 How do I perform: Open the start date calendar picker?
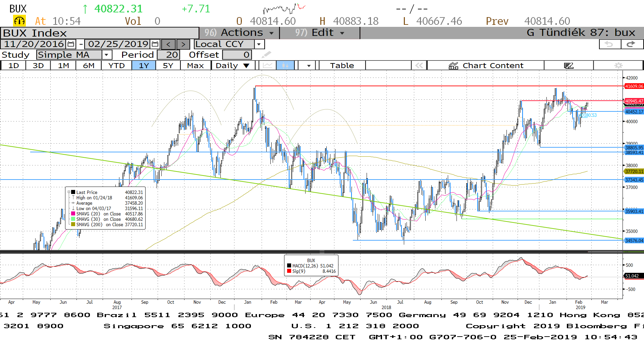[x=71, y=44]
